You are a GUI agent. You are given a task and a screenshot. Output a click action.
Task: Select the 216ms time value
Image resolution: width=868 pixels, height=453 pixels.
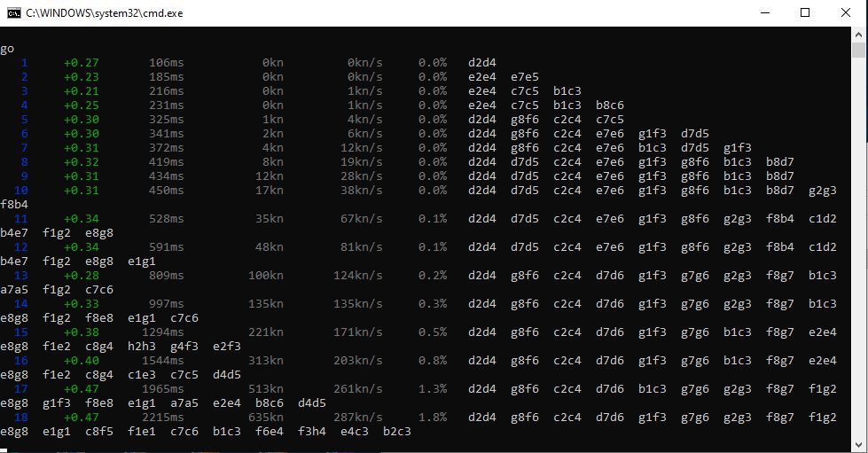pyautogui.click(x=166, y=90)
